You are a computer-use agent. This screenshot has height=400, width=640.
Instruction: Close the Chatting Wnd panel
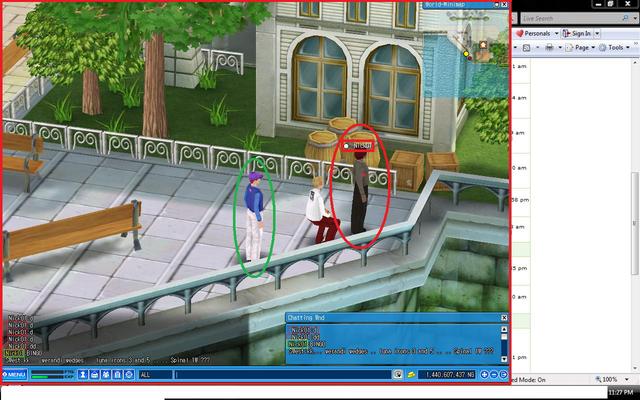(x=503, y=318)
